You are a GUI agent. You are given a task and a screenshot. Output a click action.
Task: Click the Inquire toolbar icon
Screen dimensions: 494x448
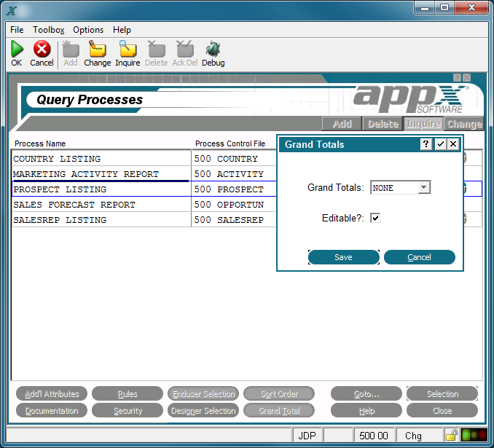click(128, 49)
